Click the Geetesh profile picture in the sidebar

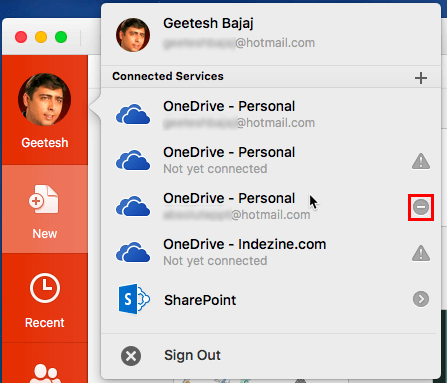click(x=44, y=100)
